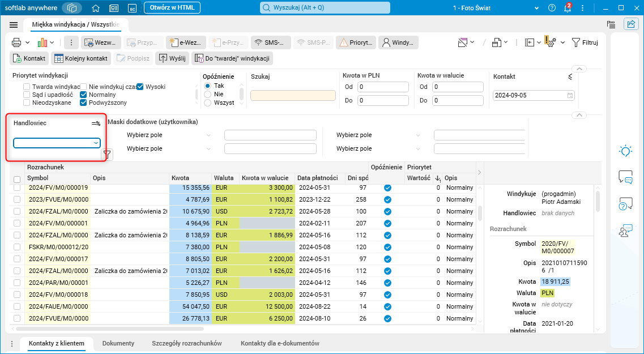Uncheck the Podwyższony priority checkbox

[x=83, y=103]
